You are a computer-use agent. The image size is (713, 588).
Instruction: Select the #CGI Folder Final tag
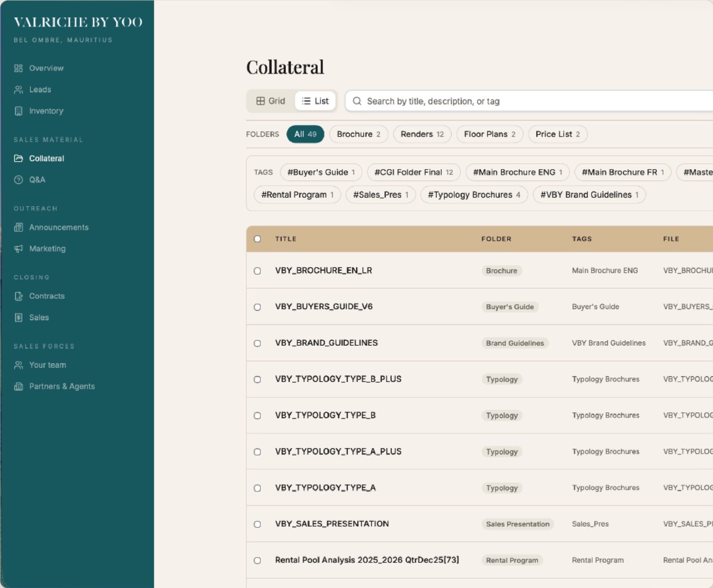(x=414, y=172)
